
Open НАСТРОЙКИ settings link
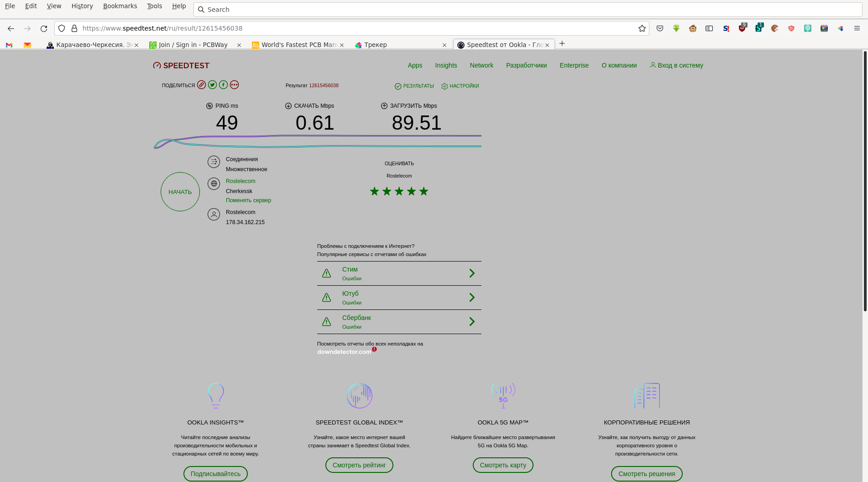click(x=460, y=86)
